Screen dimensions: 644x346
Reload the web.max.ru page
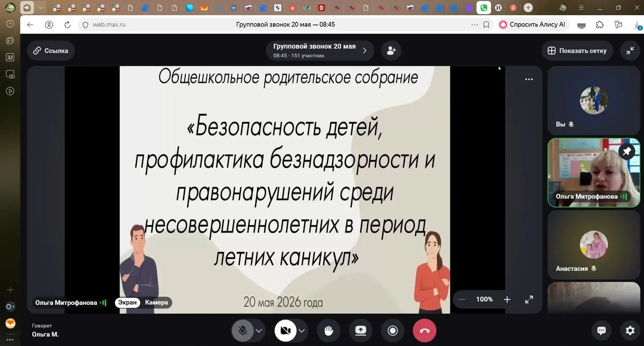[67, 25]
